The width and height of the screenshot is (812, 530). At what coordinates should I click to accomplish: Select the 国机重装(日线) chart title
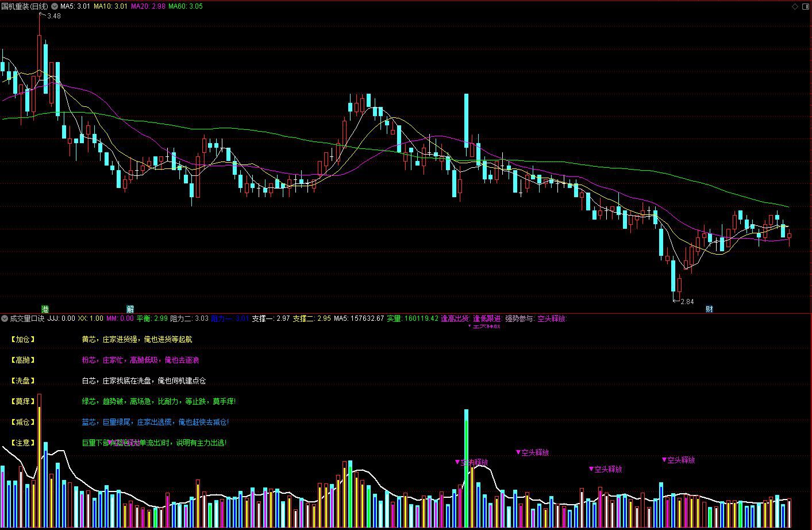(25, 6)
